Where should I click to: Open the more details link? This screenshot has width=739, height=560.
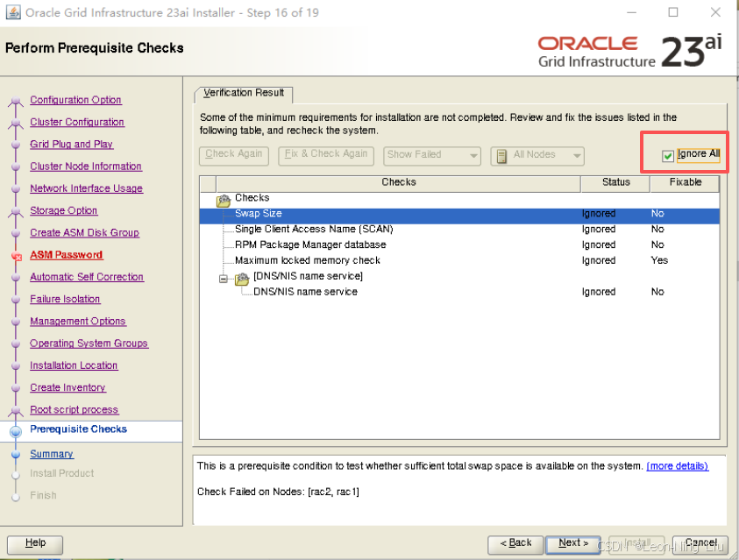pos(678,466)
